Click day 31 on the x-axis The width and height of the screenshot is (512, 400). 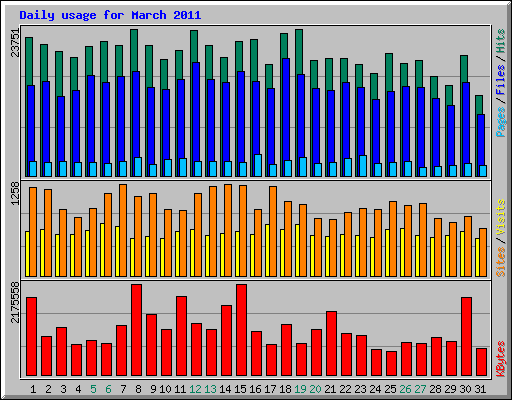[x=480, y=389]
